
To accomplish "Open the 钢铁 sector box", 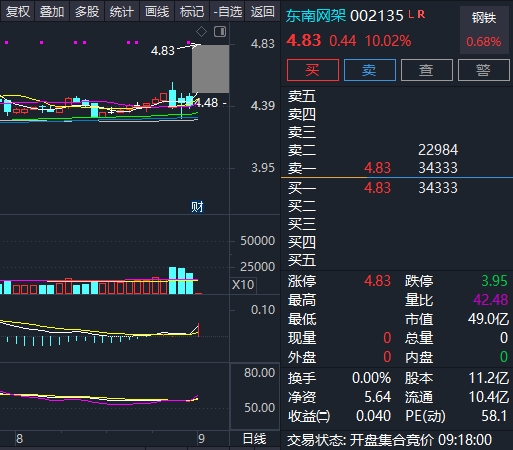I will [x=484, y=30].
